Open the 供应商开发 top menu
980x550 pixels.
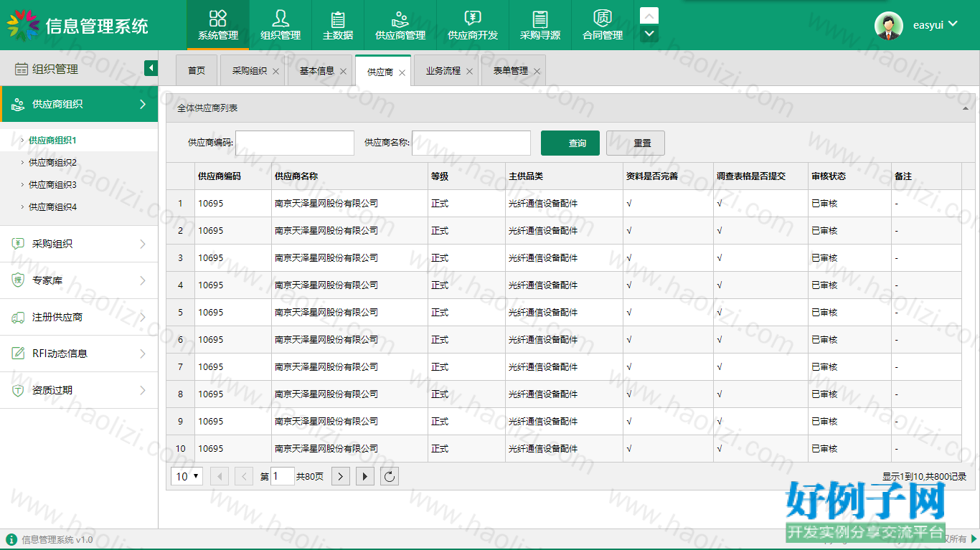click(x=473, y=25)
